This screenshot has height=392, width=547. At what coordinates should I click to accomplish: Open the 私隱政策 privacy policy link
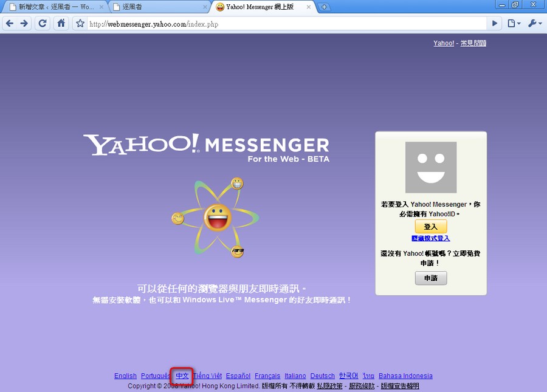pyautogui.click(x=329, y=386)
